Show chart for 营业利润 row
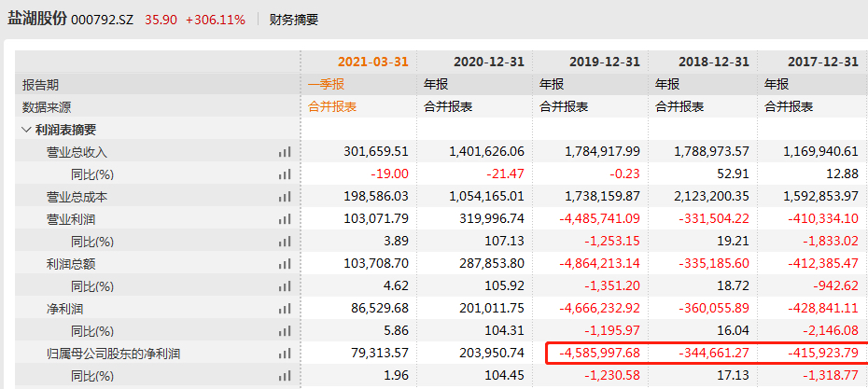Screen dimensions: 868x389 point(284,219)
